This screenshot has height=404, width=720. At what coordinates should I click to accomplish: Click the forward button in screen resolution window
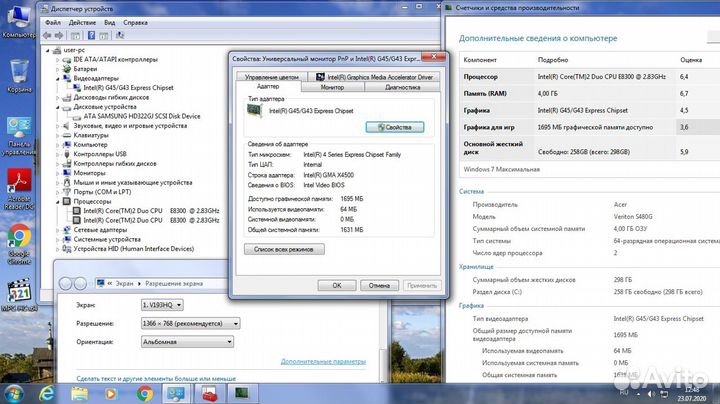coord(80,284)
